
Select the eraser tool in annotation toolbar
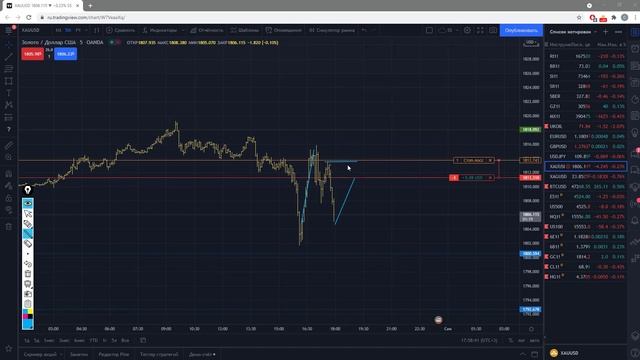tap(28, 244)
